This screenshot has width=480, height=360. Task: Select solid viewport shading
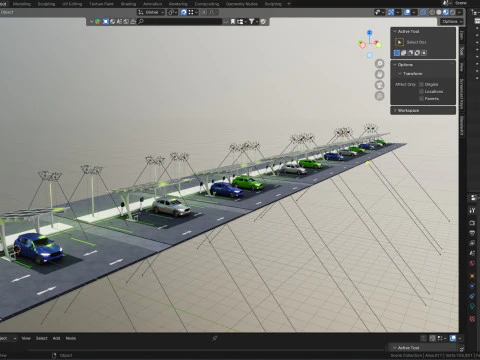coord(439,12)
